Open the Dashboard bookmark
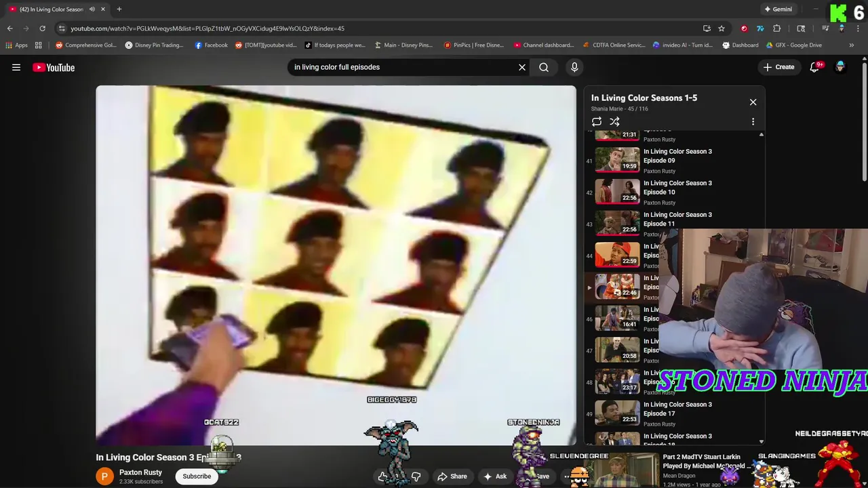The width and height of the screenshot is (868, 488). (740, 45)
